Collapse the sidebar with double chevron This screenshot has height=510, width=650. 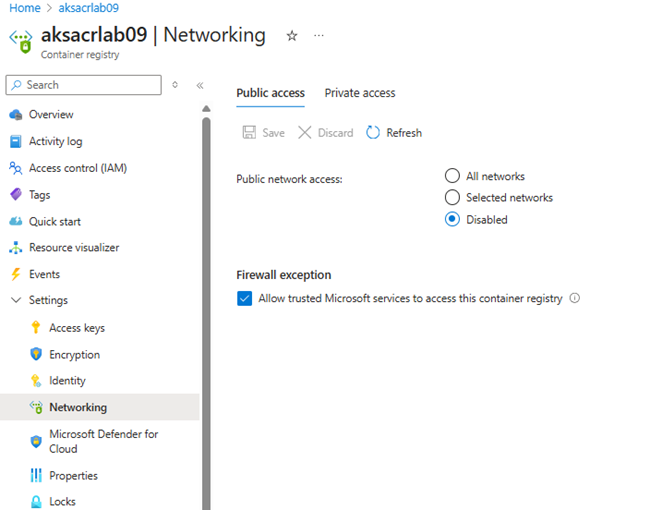click(x=200, y=85)
